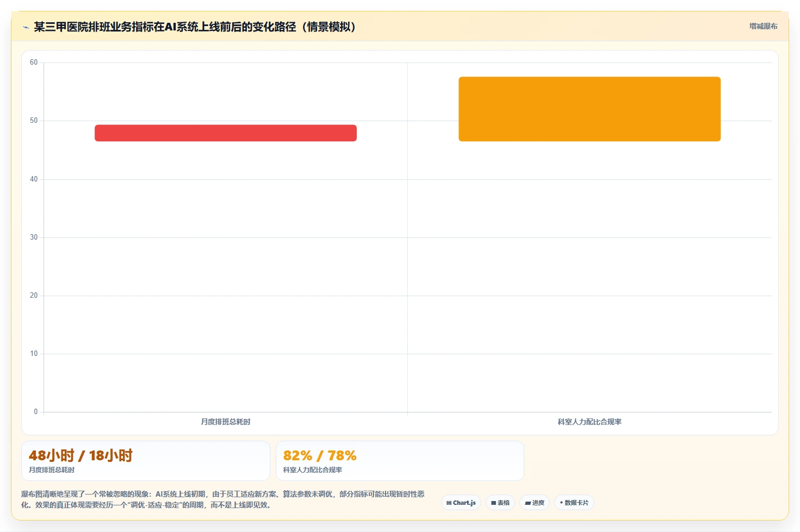The width and height of the screenshot is (800, 532).
Task: Click the 数据卡片 tag chip
Action: pos(574,503)
